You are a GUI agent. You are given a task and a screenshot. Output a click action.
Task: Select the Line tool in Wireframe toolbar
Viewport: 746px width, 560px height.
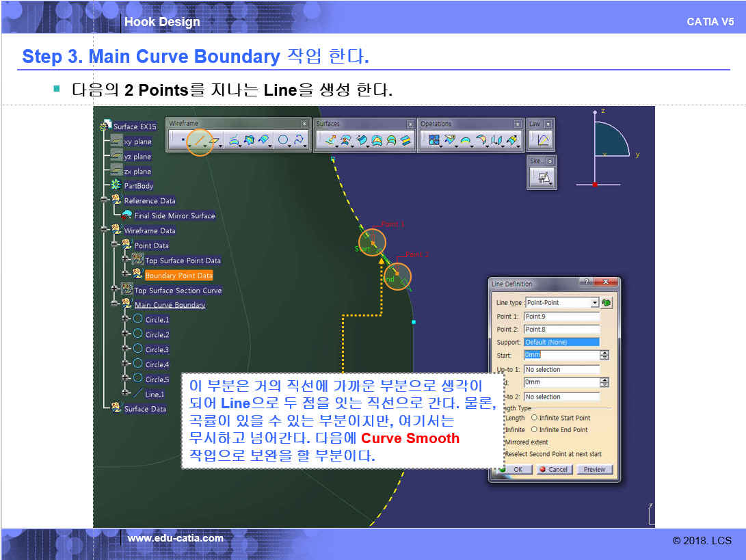[x=200, y=141]
